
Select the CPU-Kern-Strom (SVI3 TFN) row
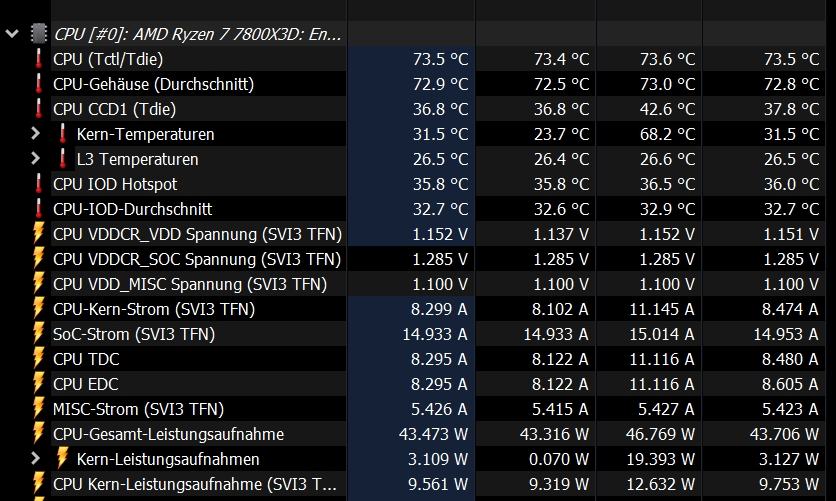pos(154,309)
